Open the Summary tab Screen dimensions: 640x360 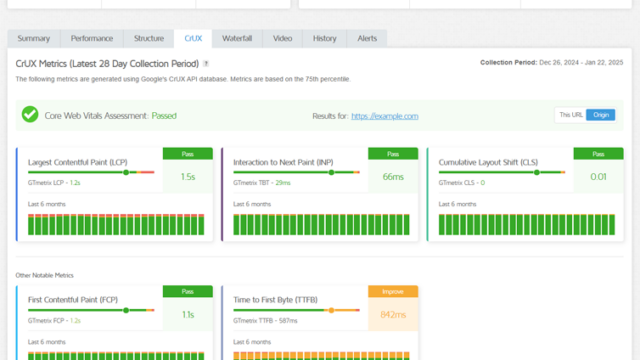point(34,38)
